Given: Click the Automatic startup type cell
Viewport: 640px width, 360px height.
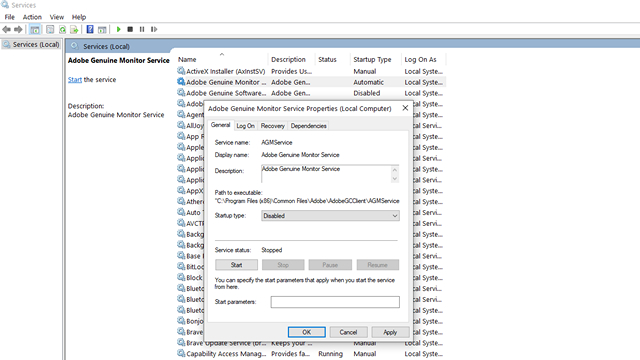Looking at the screenshot, I should coord(369,82).
